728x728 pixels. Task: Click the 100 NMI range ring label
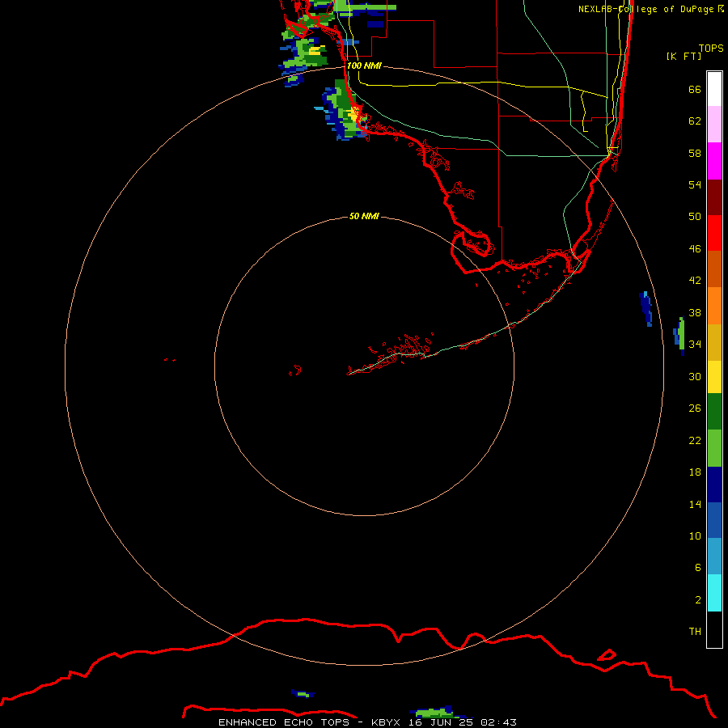(364, 66)
